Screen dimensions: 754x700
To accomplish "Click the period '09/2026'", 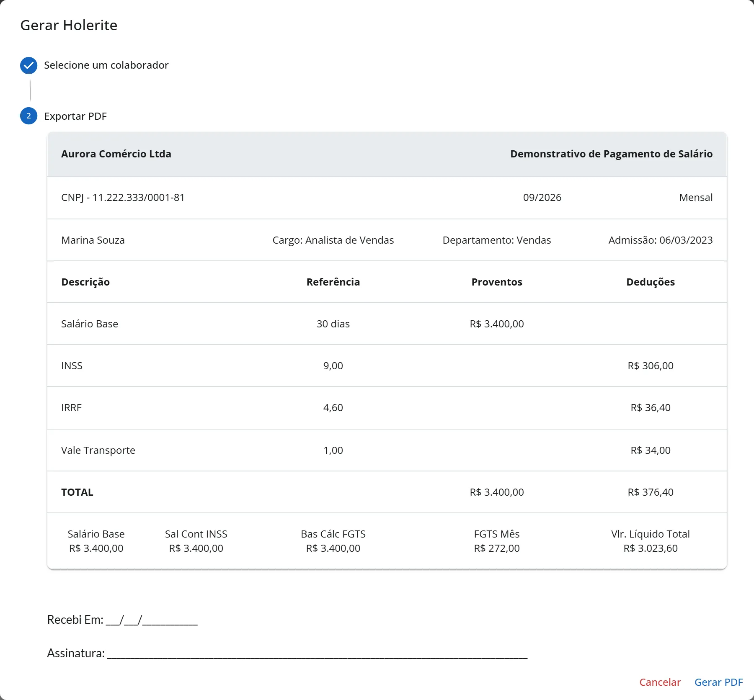I will tap(542, 198).
